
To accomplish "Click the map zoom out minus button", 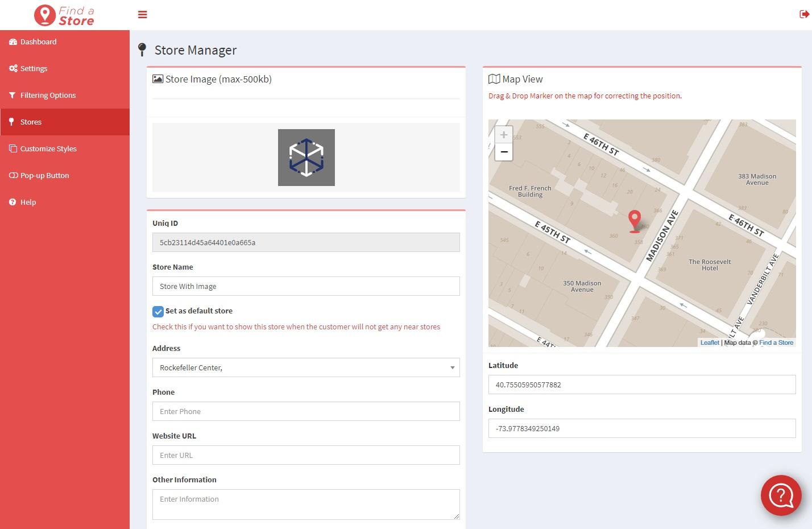I will (504, 152).
